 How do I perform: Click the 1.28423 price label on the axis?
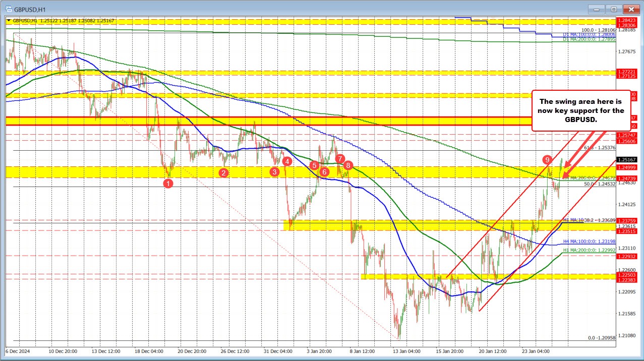tap(628, 21)
